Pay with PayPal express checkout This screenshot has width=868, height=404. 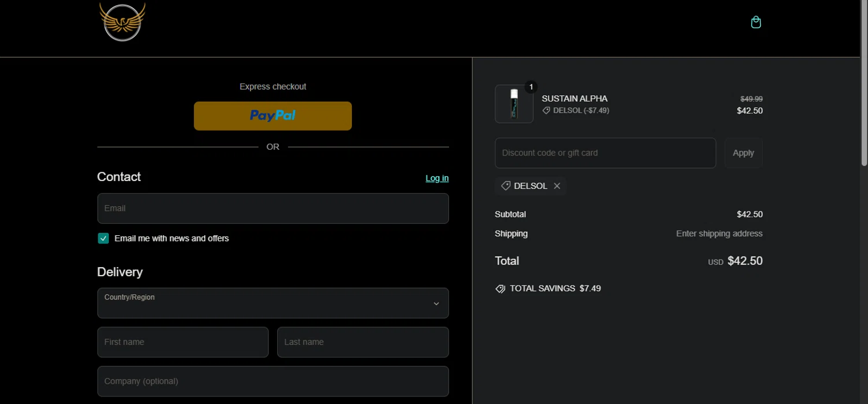point(273,116)
